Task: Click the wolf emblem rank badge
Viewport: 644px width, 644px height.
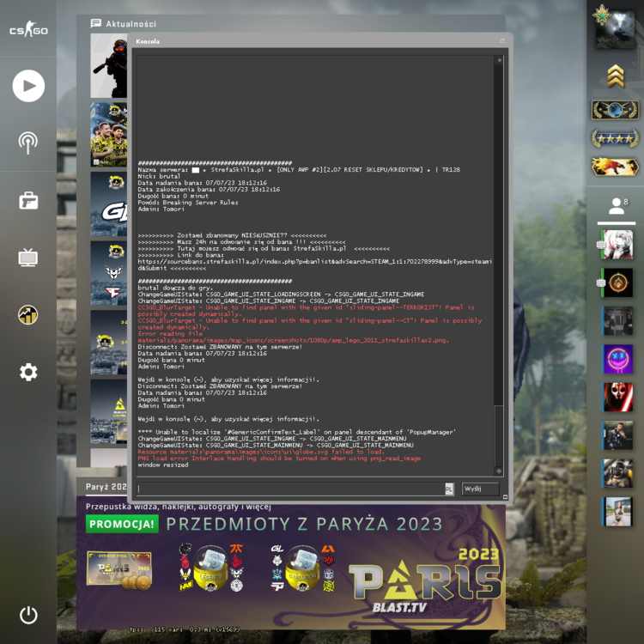Action: coord(615,167)
